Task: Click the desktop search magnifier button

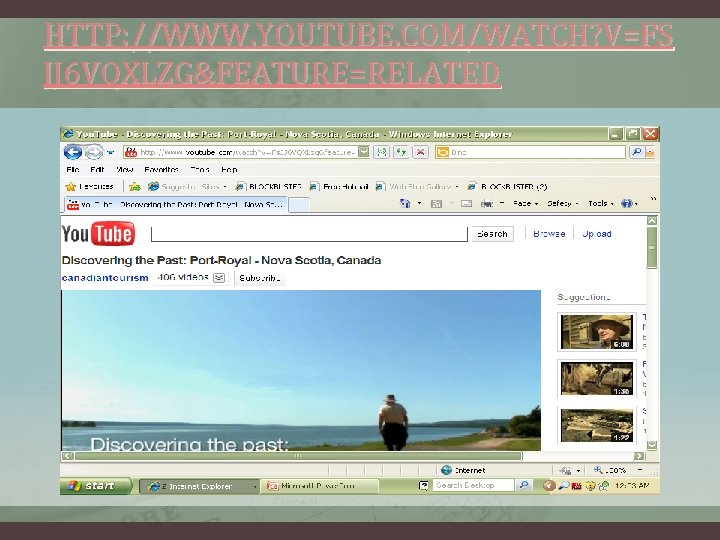Action: (523, 485)
